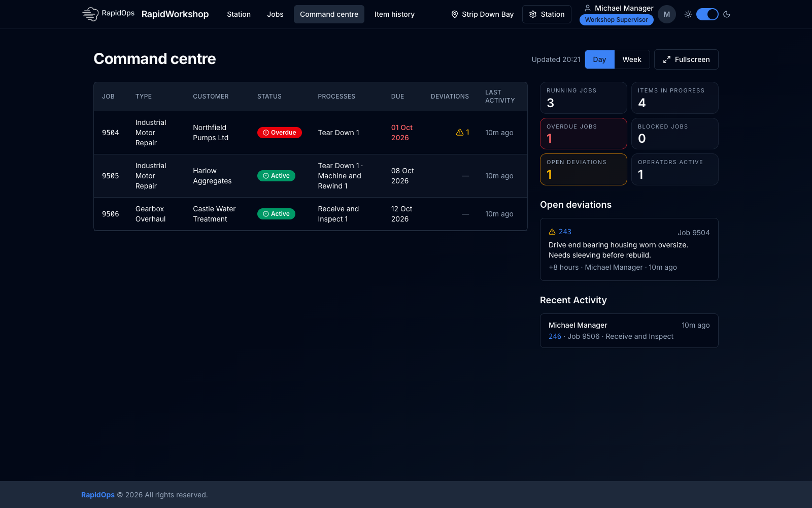Click the Active status badge for job 9505

(x=276, y=176)
